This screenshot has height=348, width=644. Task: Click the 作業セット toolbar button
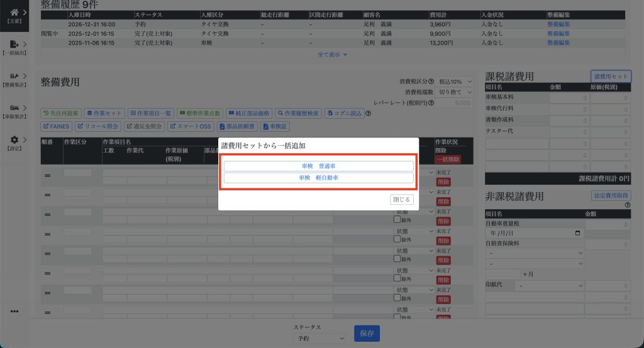[x=104, y=114]
